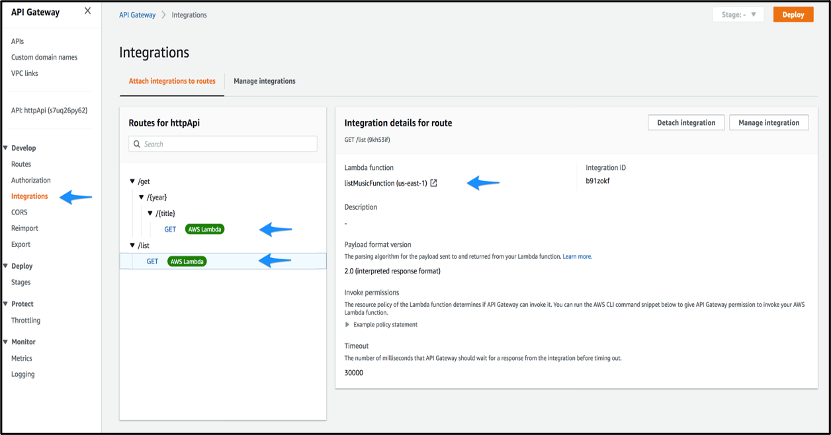The width and height of the screenshot is (831, 435).
Task: Select GET route under /{title}
Action: point(170,229)
